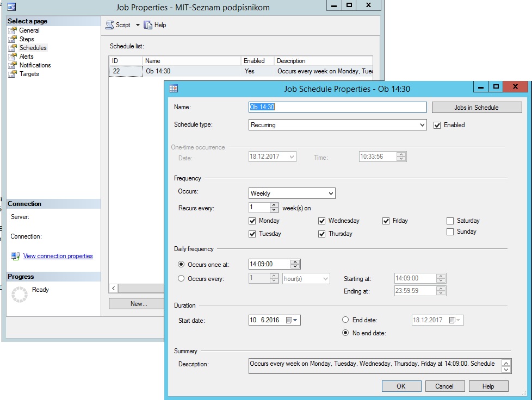Uncheck the Friday checkbox

(x=386, y=221)
